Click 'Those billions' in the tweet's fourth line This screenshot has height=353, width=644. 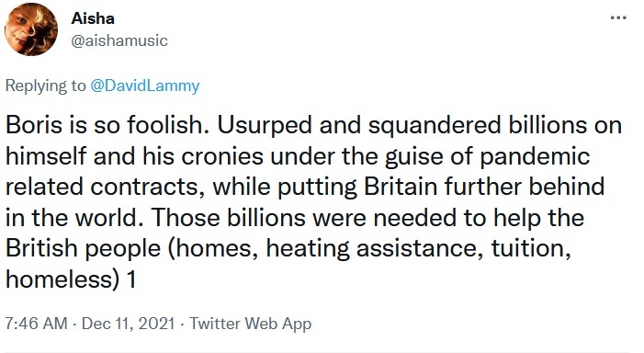point(229,217)
